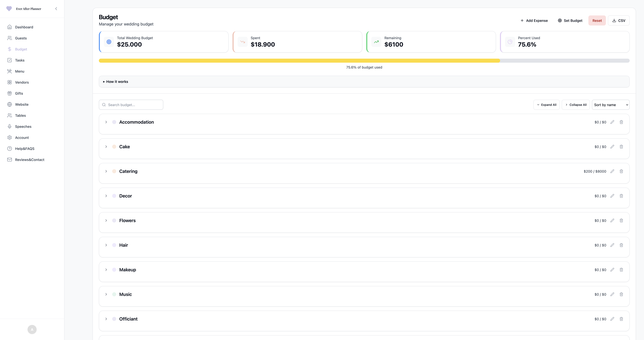The image size is (644, 340).
Task: Click the Catering color dot
Action: tap(114, 171)
